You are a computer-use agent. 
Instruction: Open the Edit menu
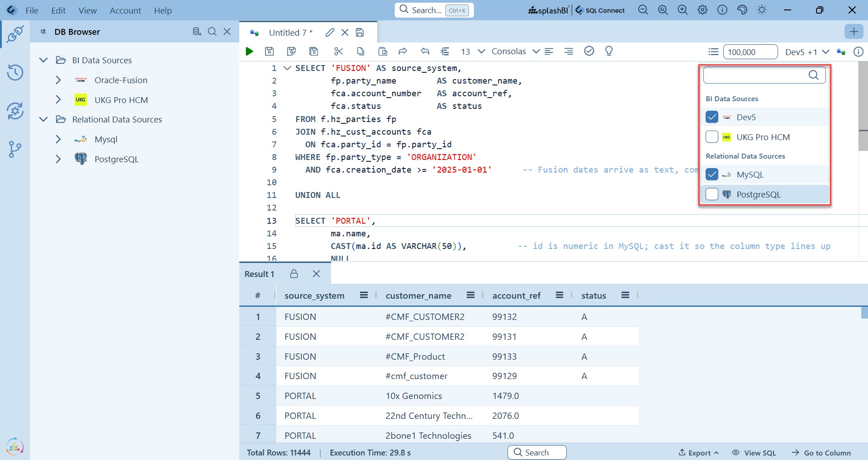click(58, 10)
